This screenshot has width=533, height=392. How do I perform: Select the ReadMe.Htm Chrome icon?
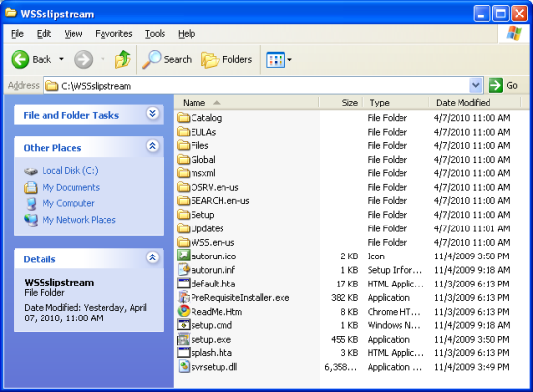coord(184,311)
